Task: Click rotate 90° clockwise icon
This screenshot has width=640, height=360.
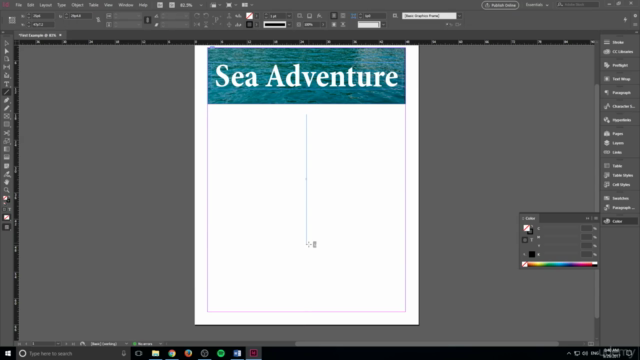Action: click(197, 16)
